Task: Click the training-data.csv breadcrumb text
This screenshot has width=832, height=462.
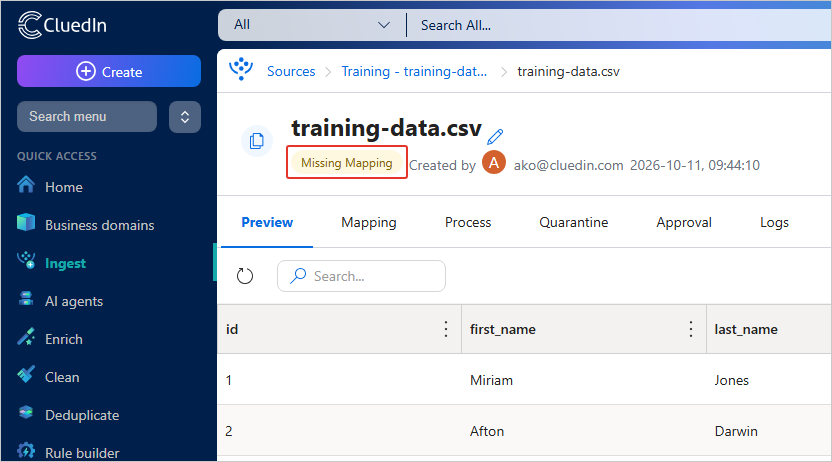Action: [x=568, y=72]
